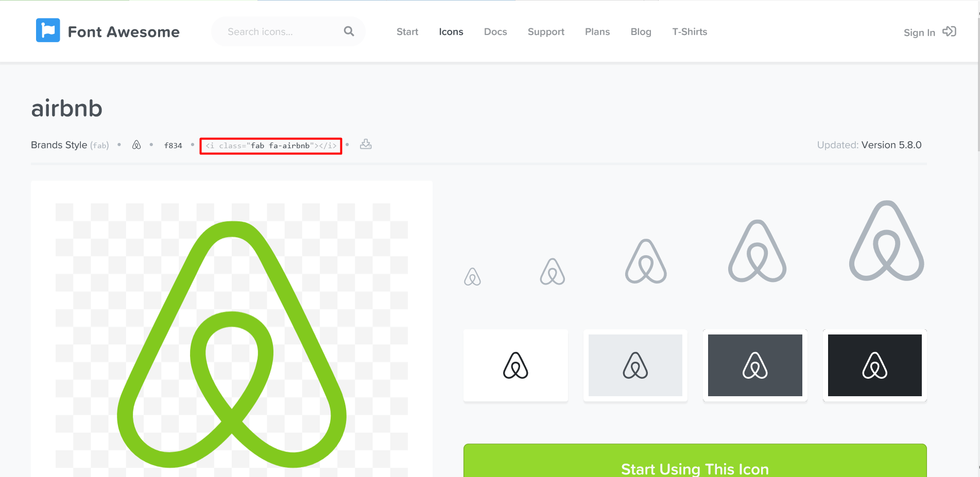The width and height of the screenshot is (980, 477).
Task: Click the large green airbnb icon preview
Action: pos(232,344)
